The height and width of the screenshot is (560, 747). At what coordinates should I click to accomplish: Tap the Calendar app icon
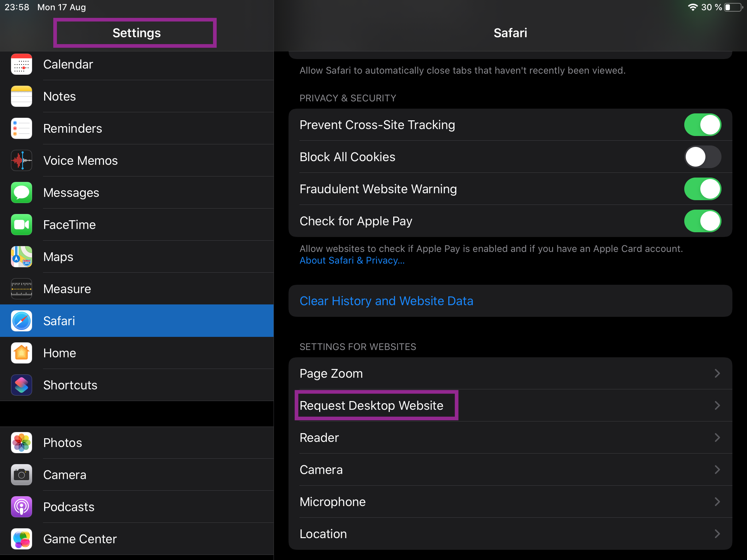(x=22, y=65)
